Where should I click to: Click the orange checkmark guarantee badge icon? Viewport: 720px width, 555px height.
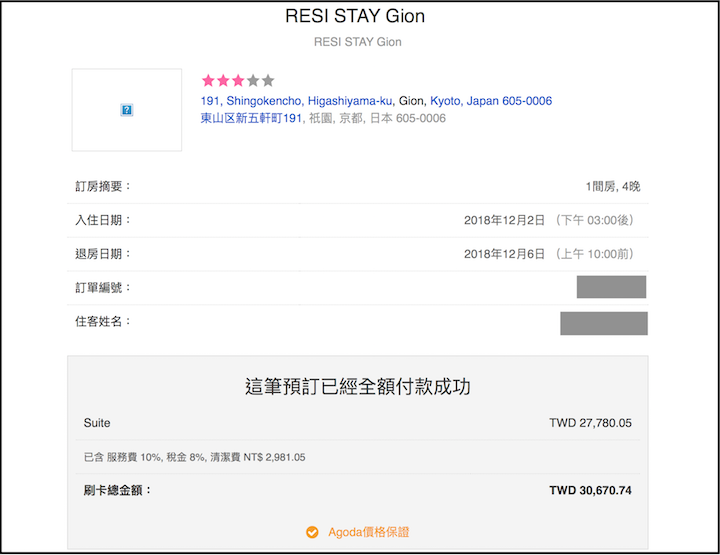tap(312, 532)
